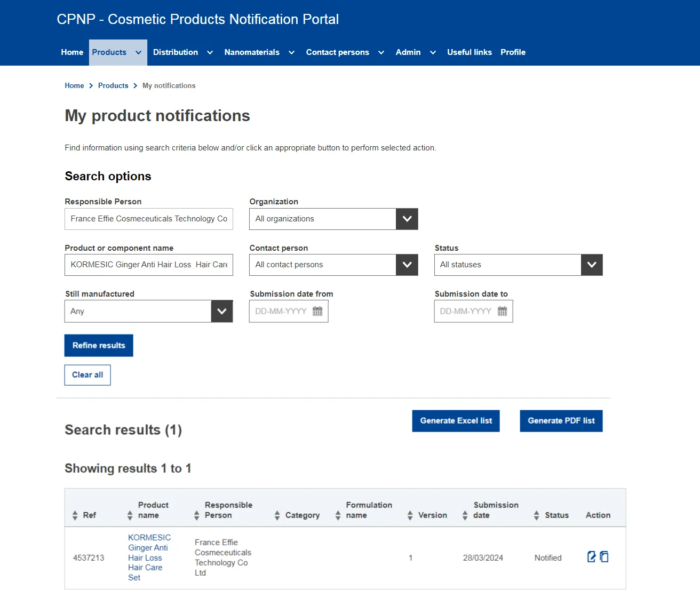Sort results by Ref column arrows
The height and width of the screenshot is (597, 700).
[x=75, y=515]
